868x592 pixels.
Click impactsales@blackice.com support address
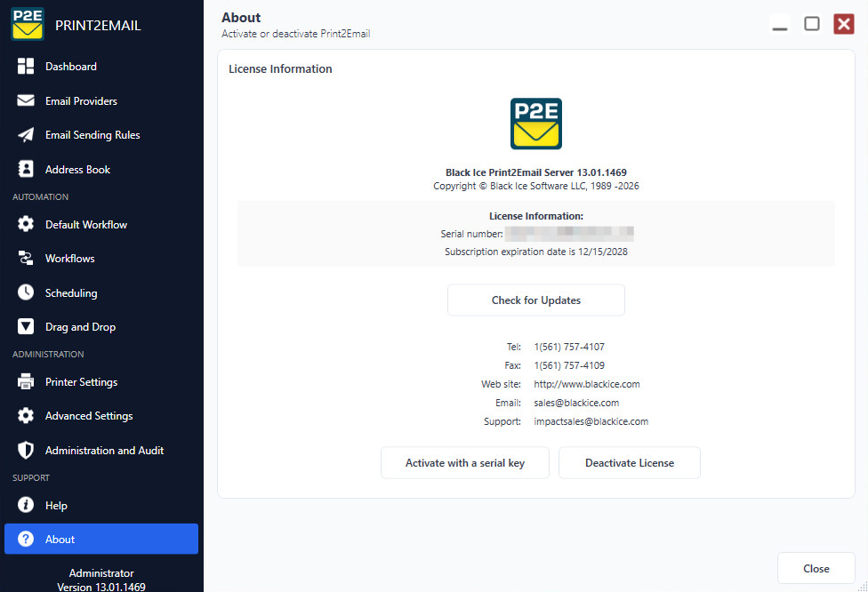coord(591,421)
